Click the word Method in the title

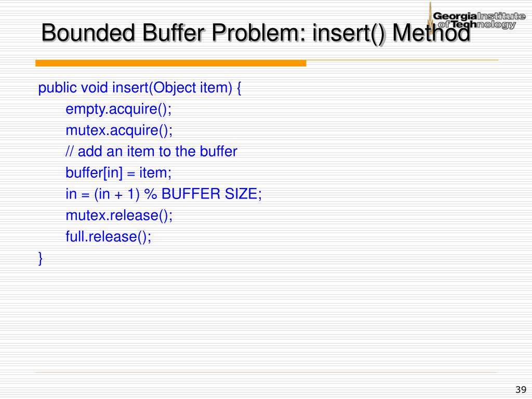click(x=431, y=33)
